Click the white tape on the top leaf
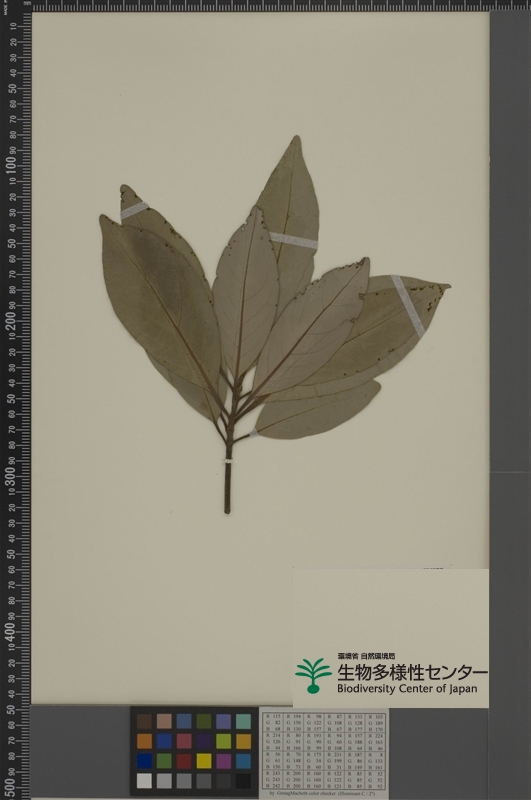 pyautogui.click(x=293, y=240)
